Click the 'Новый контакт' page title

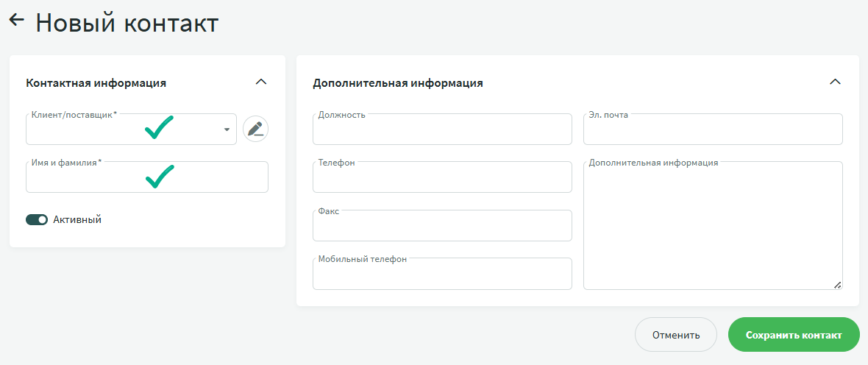[x=127, y=22]
